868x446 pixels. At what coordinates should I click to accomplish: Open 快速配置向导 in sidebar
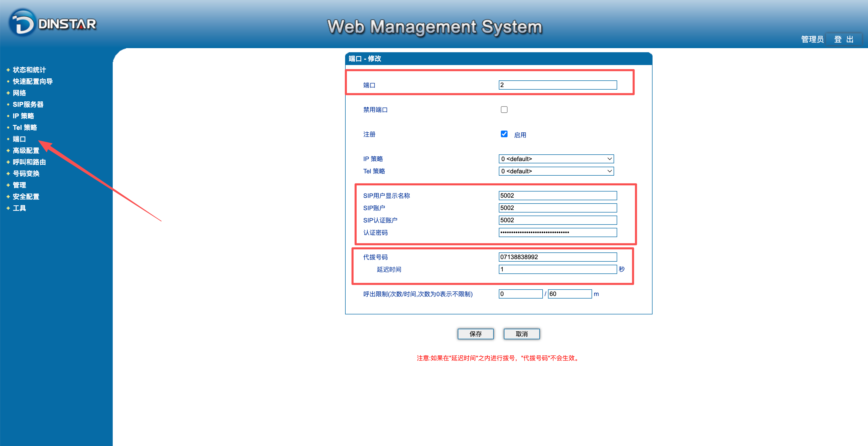pyautogui.click(x=32, y=81)
